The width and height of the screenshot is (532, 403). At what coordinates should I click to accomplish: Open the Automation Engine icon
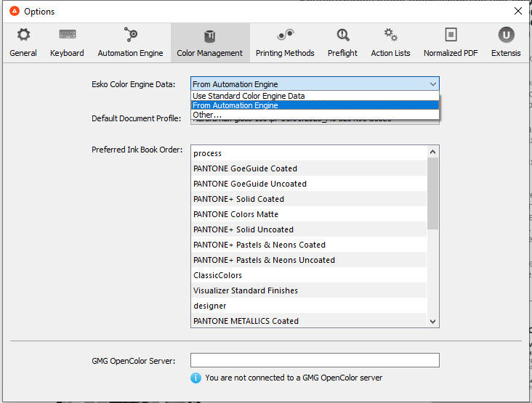[131, 35]
